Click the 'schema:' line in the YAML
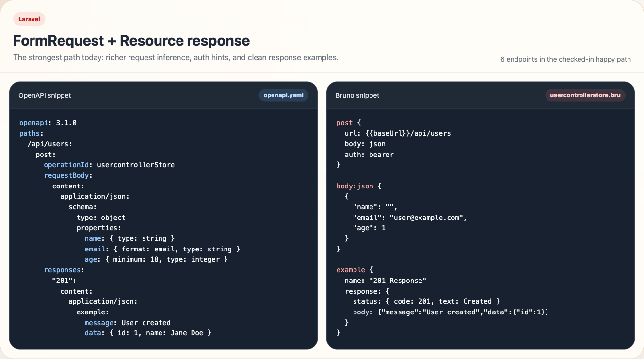 click(x=82, y=207)
